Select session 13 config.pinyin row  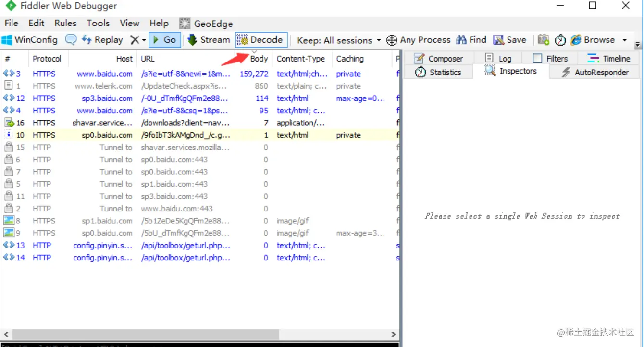coord(200,246)
